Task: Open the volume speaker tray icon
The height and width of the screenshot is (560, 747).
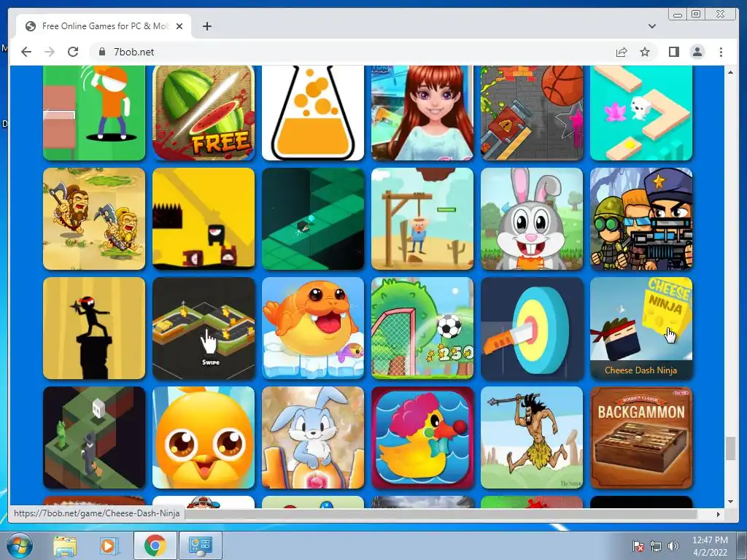Action: pyautogui.click(x=673, y=546)
